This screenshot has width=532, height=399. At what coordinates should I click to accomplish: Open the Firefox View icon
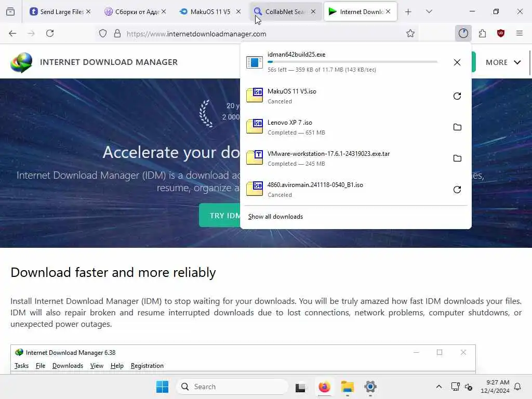[x=10, y=11]
